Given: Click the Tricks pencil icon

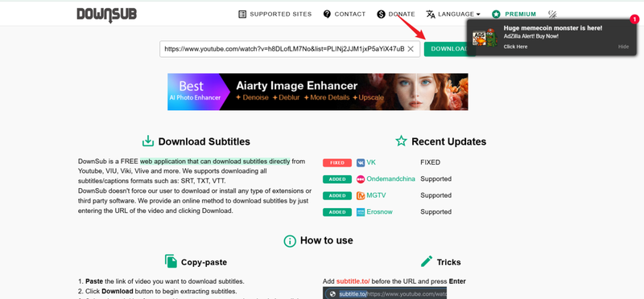Looking at the screenshot, I should pyautogui.click(x=427, y=261).
